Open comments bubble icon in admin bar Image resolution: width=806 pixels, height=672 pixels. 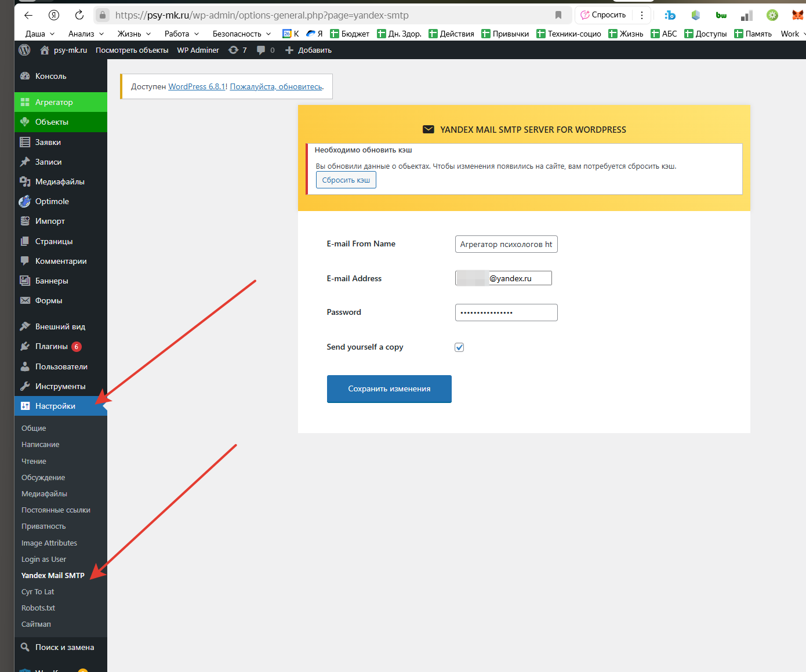262,50
